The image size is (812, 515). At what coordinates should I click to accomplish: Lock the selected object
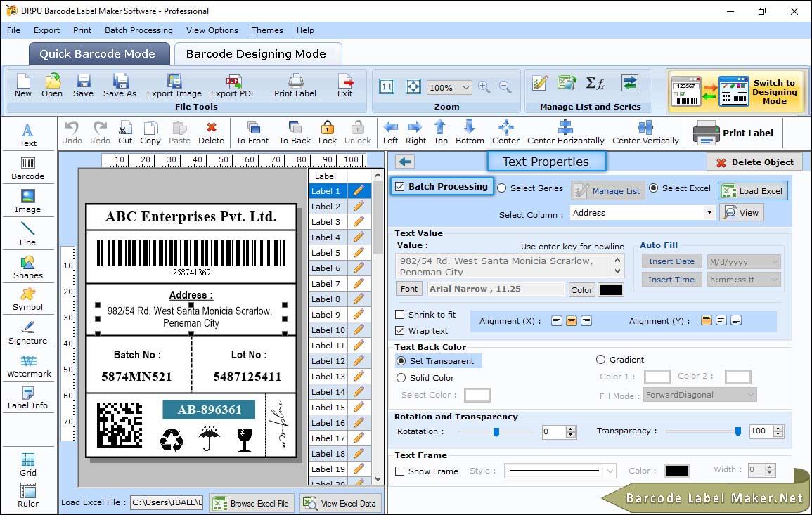328,133
